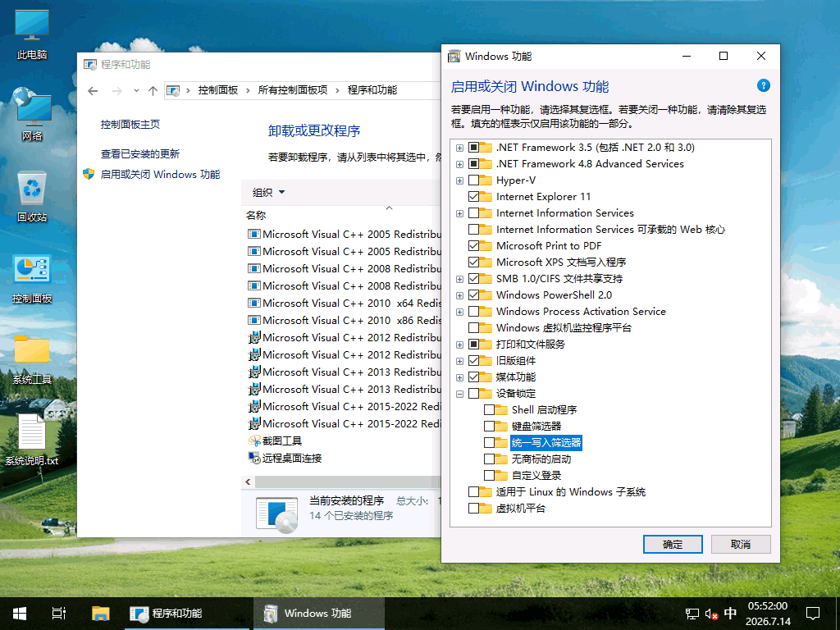Expand .NET Framework 4.8 Advanced Services

coord(459,164)
